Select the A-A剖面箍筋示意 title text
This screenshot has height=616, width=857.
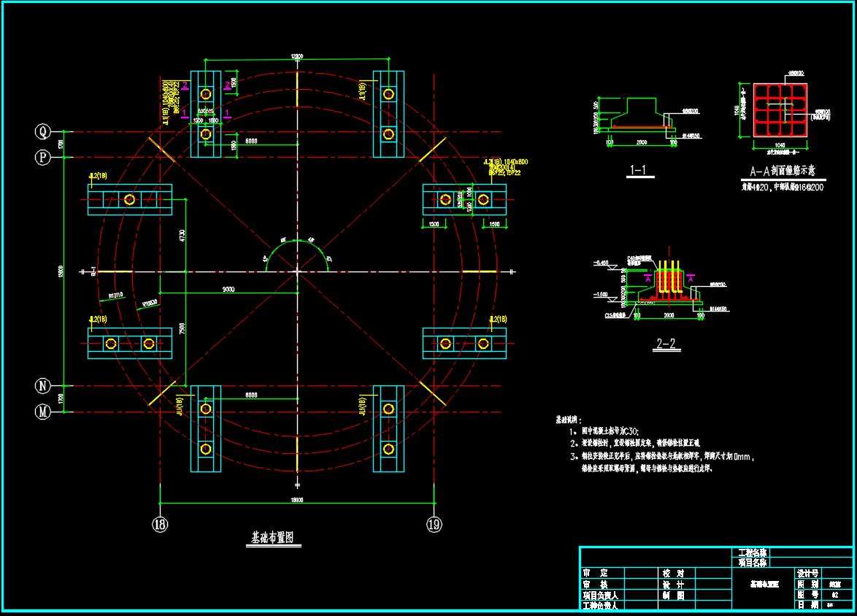click(782, 171)
